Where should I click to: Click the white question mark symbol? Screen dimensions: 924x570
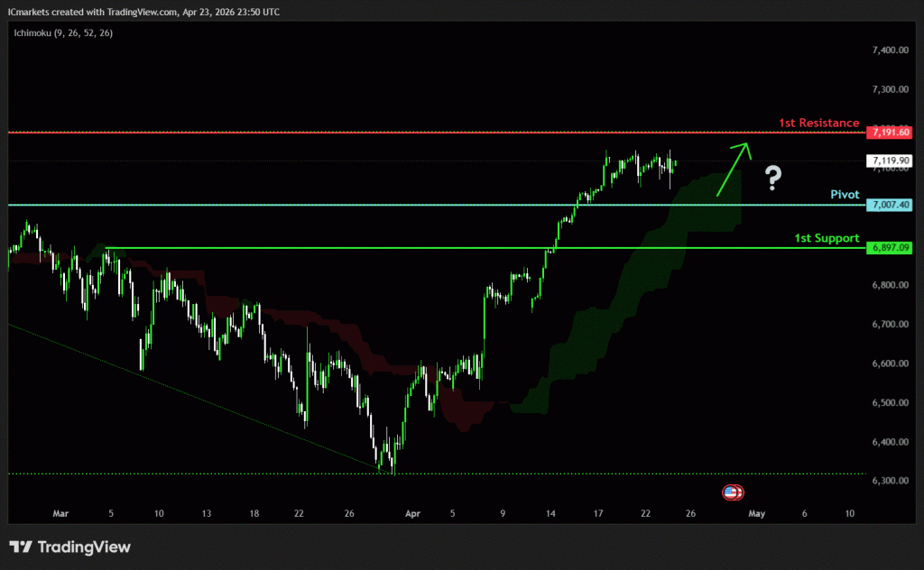coord(772,179)
